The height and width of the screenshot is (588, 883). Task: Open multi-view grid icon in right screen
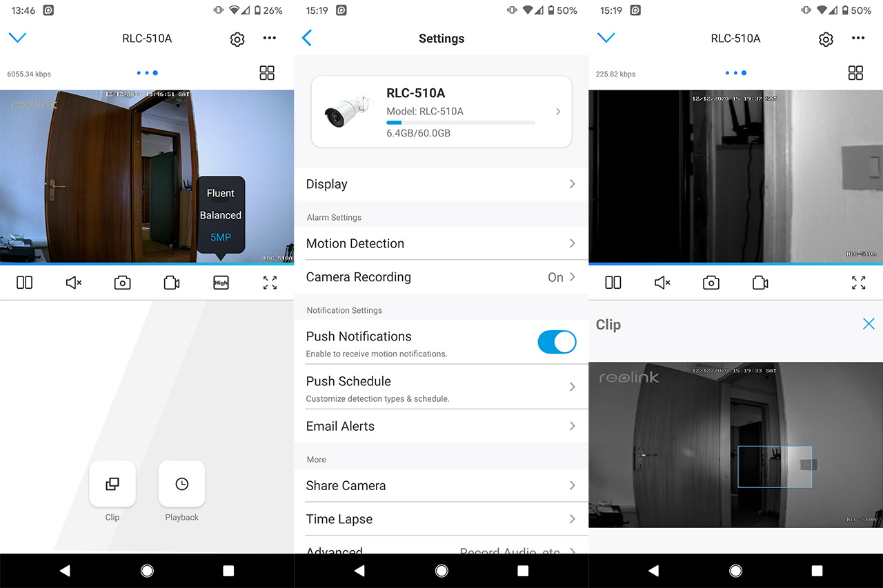[855, 73]
